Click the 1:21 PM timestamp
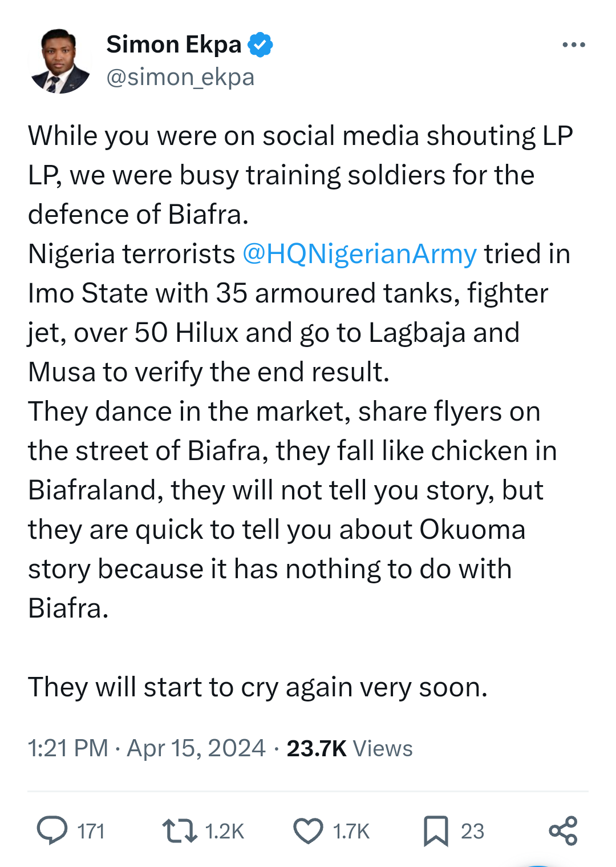The image size is (616, 867). [68, 748]
